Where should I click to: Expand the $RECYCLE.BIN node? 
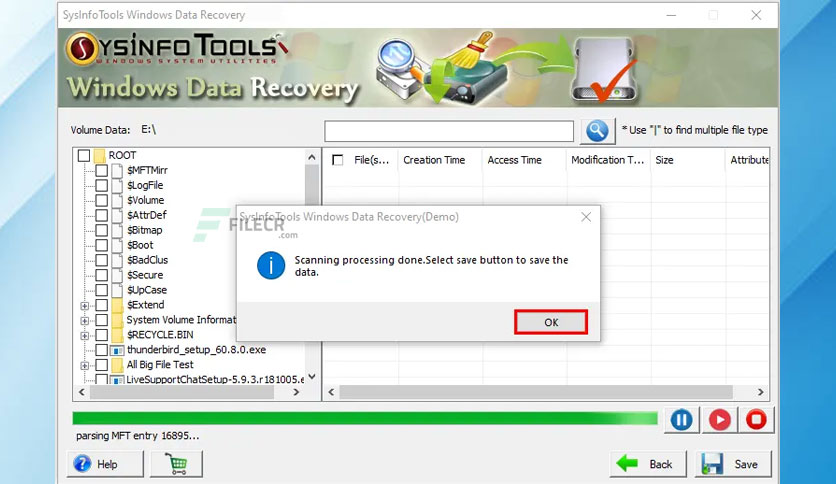[84, 336]
